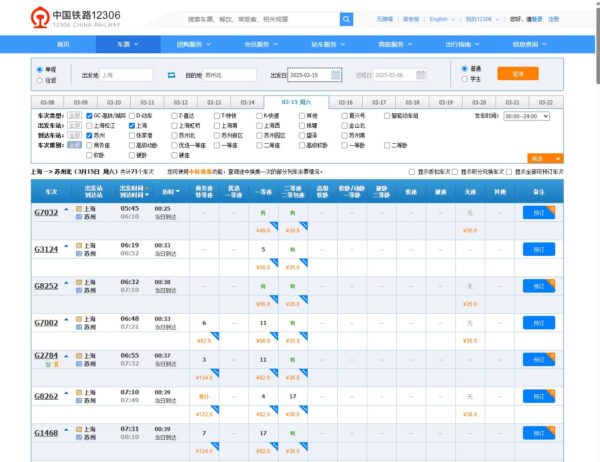Expand G7032 train stop details arrow
600x462 pixels.
click(x=67, y=211)
